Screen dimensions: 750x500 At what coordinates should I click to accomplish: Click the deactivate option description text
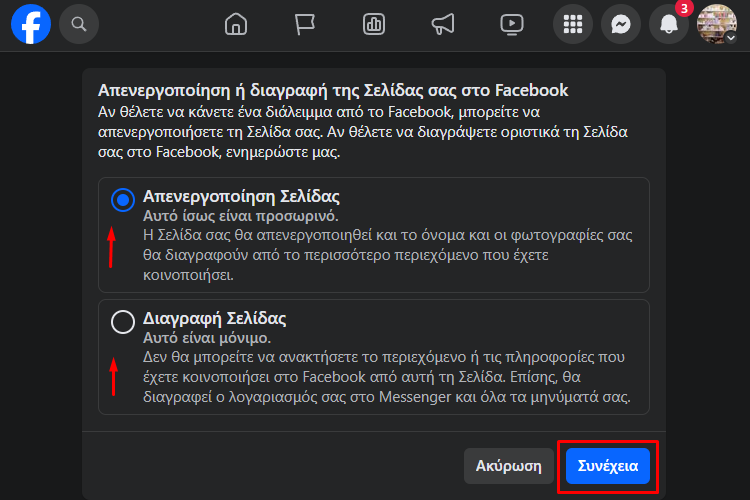(x=387, y=255)
